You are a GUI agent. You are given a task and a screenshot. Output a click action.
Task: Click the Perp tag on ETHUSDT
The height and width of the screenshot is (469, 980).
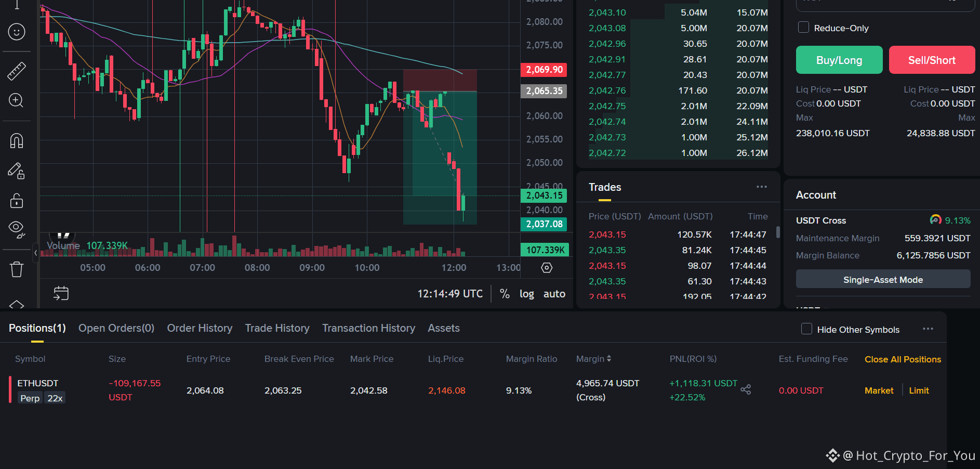pyautogui.click(x=30, y=398)
